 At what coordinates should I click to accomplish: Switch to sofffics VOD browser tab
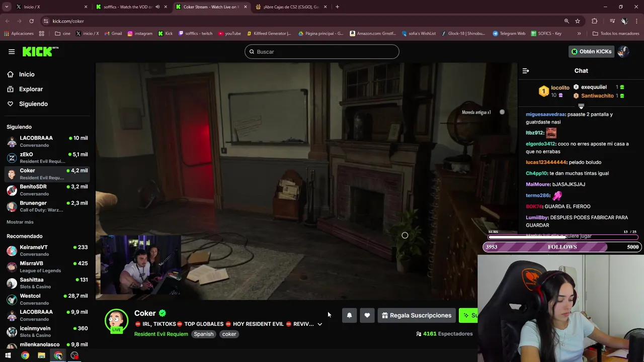tap(131, 7)
